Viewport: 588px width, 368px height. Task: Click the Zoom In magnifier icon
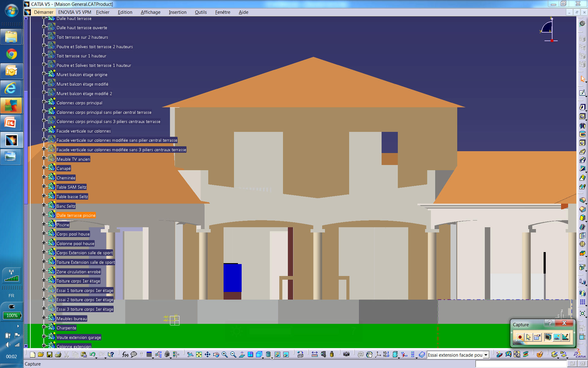pyautogui.click(x=224, y=355)
